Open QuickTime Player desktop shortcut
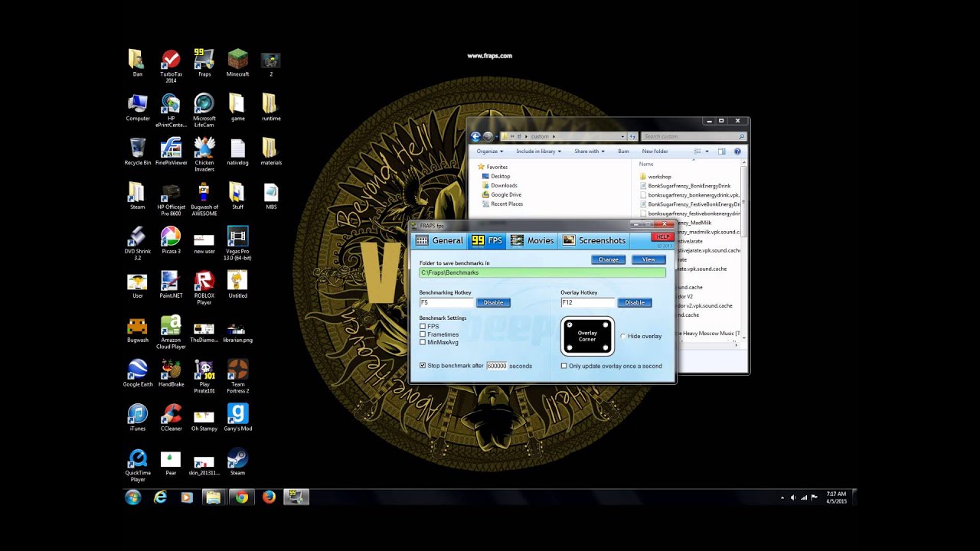980x551 pixels. click(x=138, y=465)
